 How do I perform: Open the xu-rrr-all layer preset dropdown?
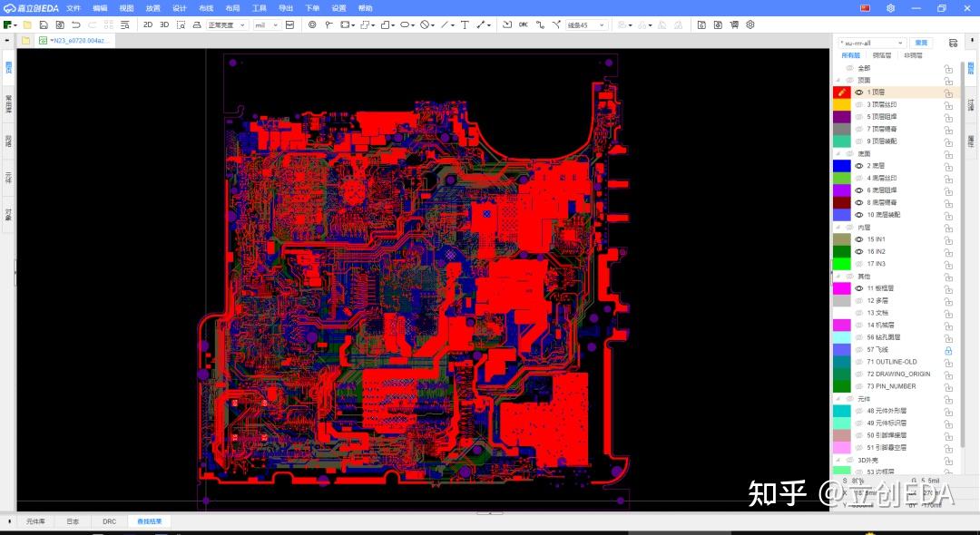pos(872,44)
